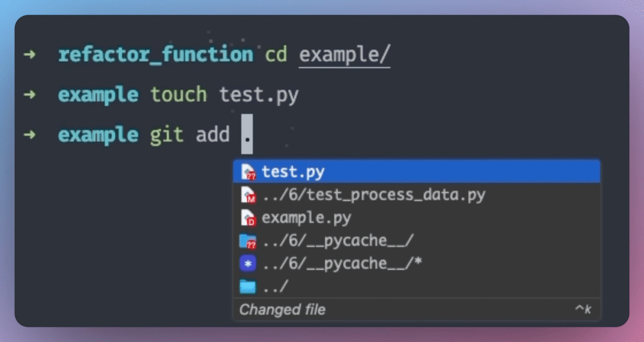This screenshot has height=342, width=644.
Task: Click the untracked folder icon for ../6/__pycache__/
Action: click(248, 241)
